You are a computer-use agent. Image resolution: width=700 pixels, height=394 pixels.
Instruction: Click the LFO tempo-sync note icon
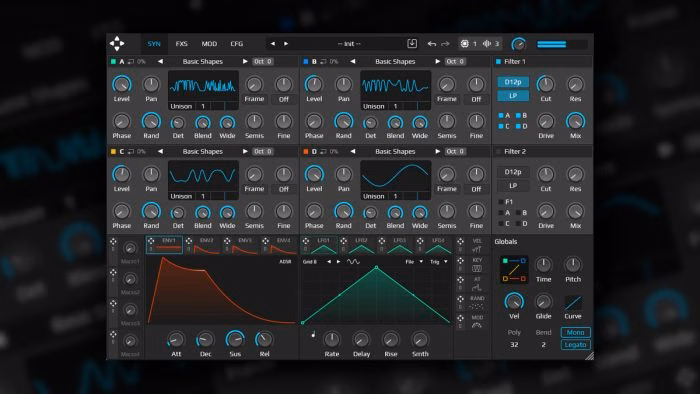click(313, 334)
